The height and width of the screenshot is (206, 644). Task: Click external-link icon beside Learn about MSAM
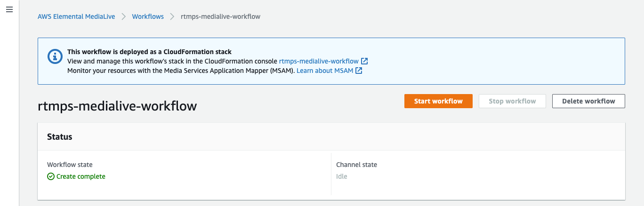(359, 71)
